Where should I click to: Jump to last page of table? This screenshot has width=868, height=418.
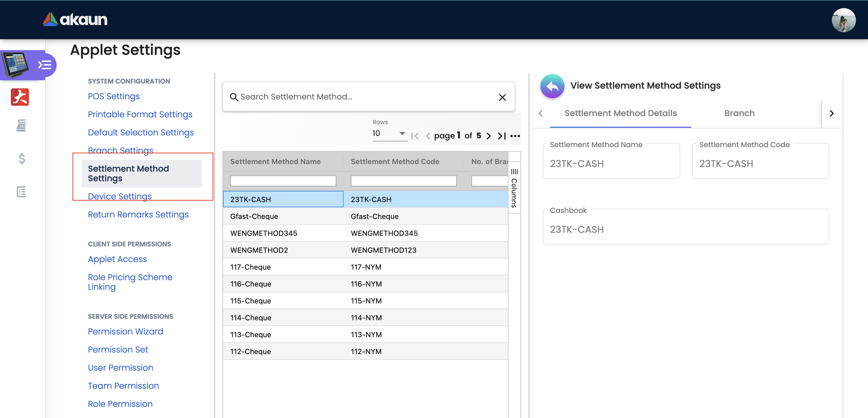click(x=502, y=136)
